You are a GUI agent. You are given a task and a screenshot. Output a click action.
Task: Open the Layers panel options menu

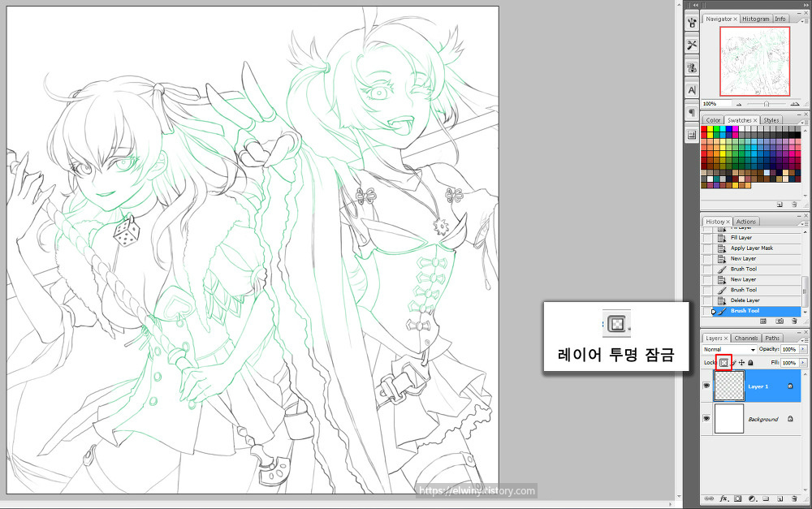pyautogui.click(x=806, y=339)
